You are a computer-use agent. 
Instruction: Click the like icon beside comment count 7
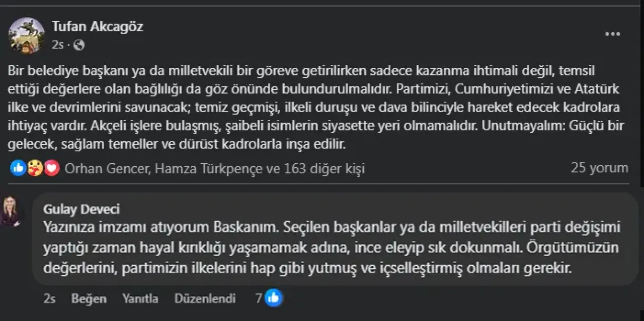coord(274,298)
